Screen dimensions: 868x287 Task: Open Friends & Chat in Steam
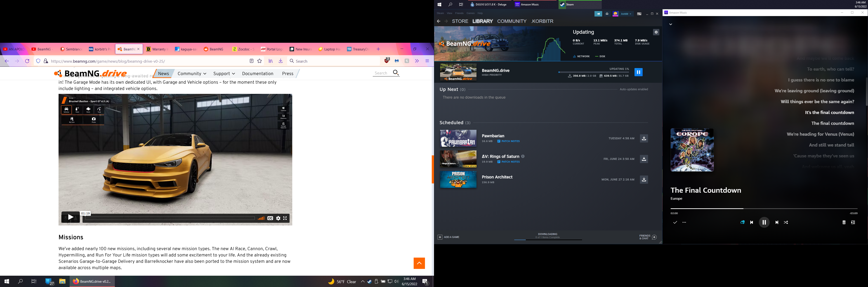[x=648, y=237]
